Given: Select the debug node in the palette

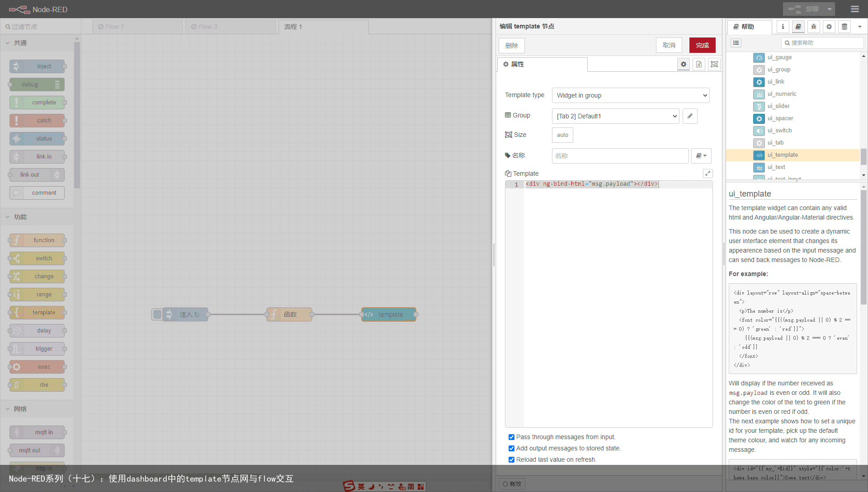Looking at the screenshot, I should 38,84.
